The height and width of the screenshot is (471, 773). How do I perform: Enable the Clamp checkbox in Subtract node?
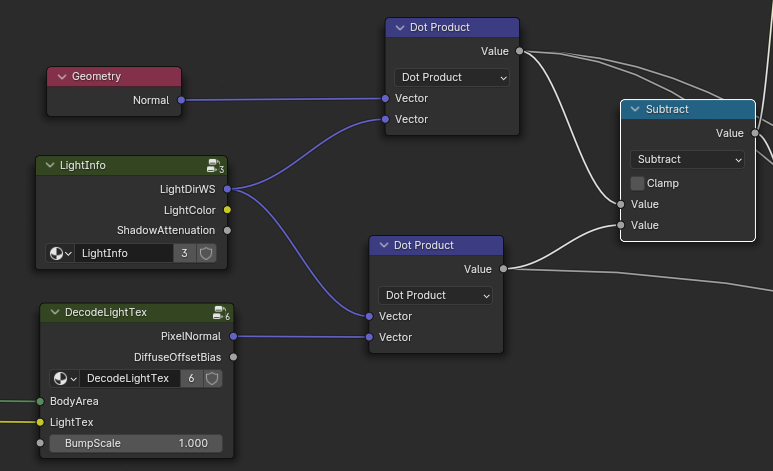point(638,183)
